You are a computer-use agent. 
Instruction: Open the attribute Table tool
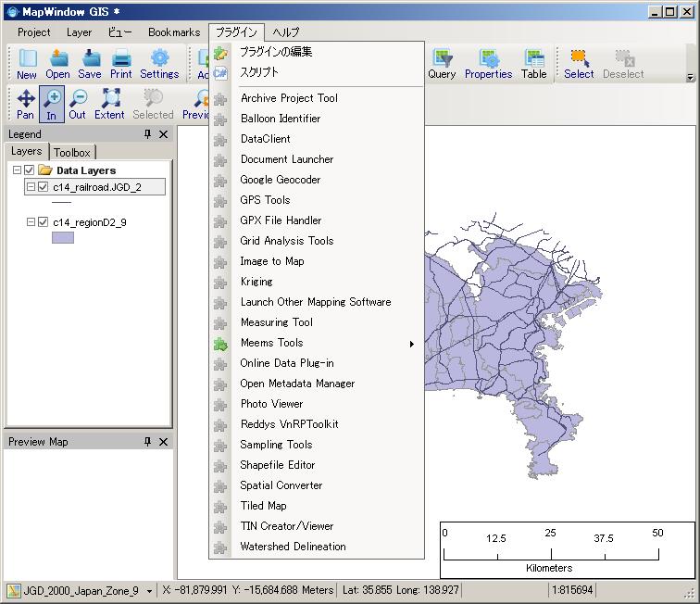pyautogui.click(x=534, y=64)
